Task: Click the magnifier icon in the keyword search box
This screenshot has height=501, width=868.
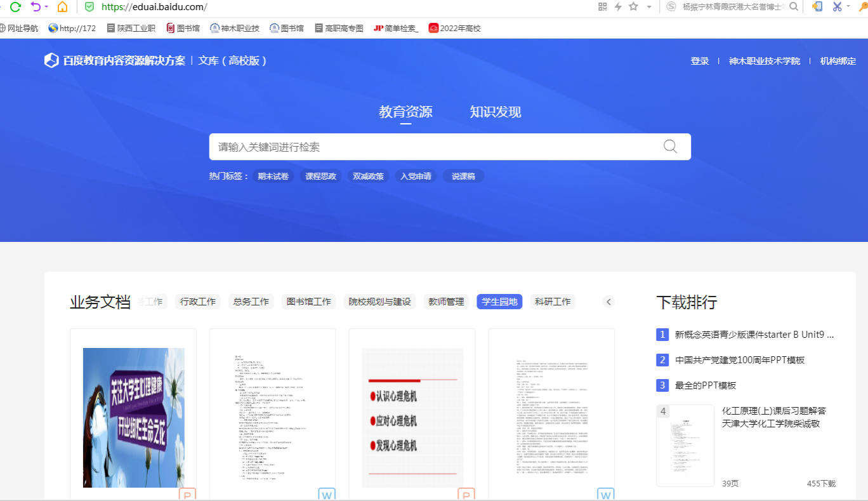Action: (670, 147)
